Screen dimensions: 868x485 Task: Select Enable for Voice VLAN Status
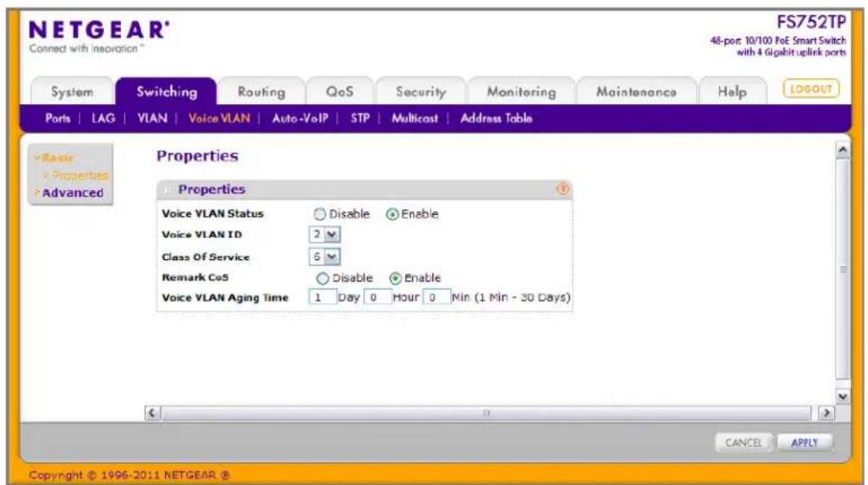coord(392,214)
